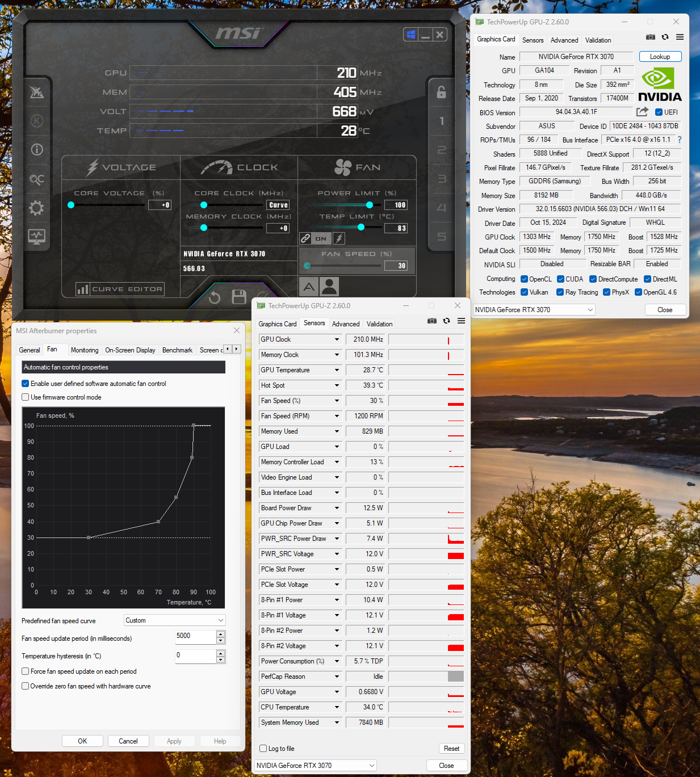Enable auto fan speed 'A' button
The width and height of the screenshot is (700, 777).
[x=309, y=287]
